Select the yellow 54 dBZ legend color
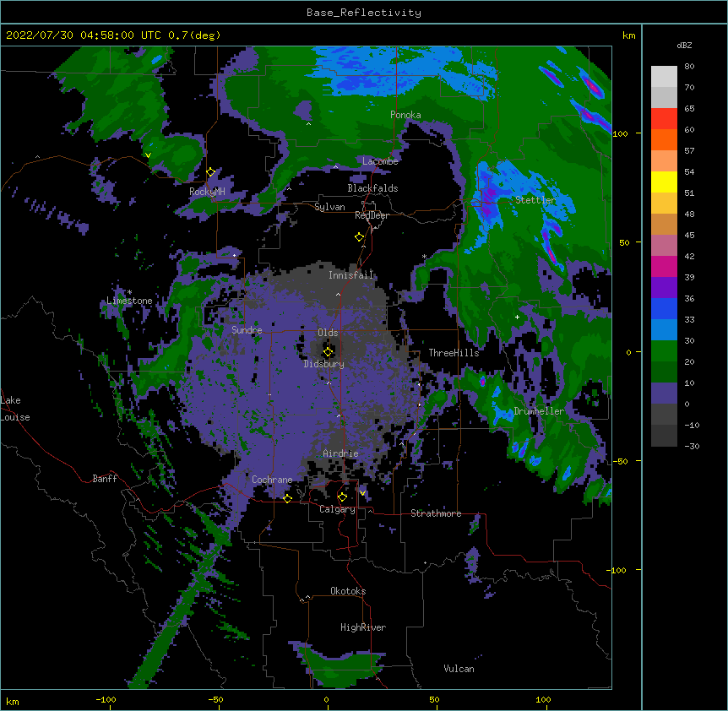728x711 pixels. [x=664, y=182]
